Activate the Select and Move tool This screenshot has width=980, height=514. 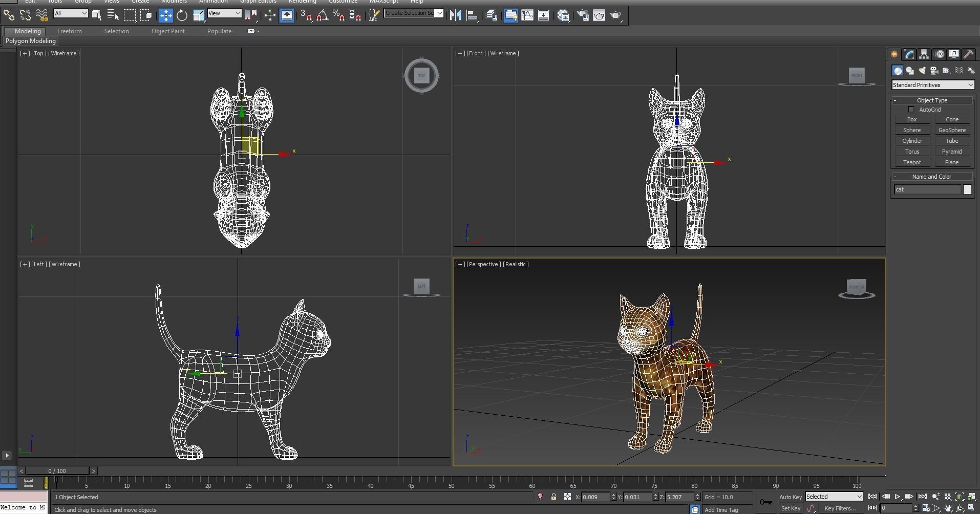pos(165,15)
